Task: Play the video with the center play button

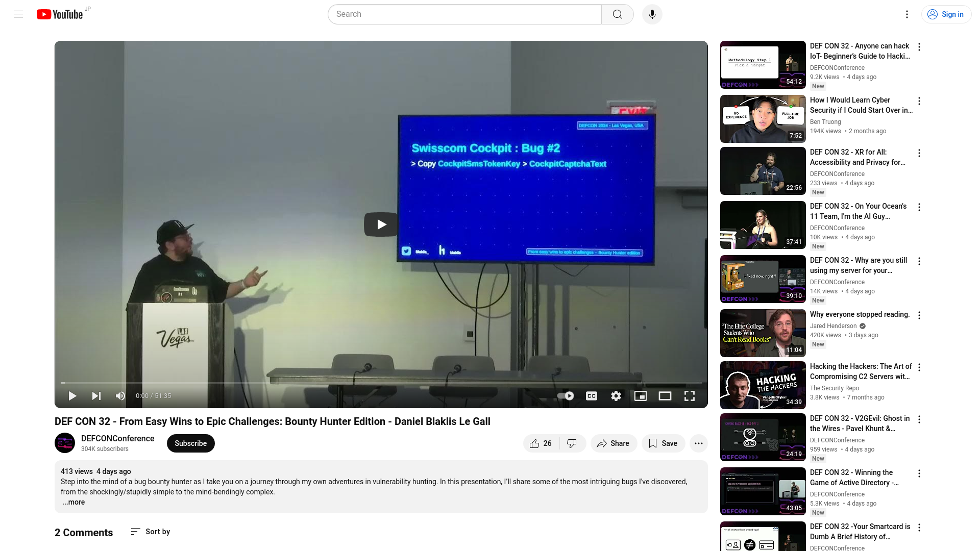Action: pos(381,224)
